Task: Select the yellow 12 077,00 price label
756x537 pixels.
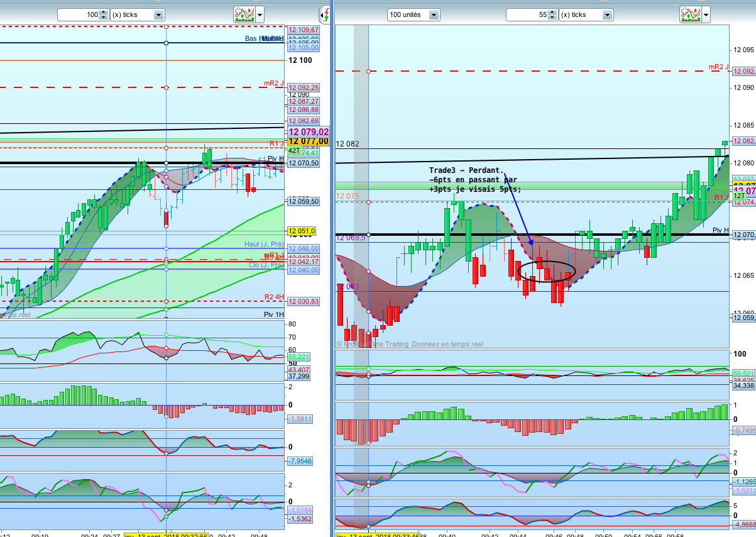Action: [x=308, y=141]
